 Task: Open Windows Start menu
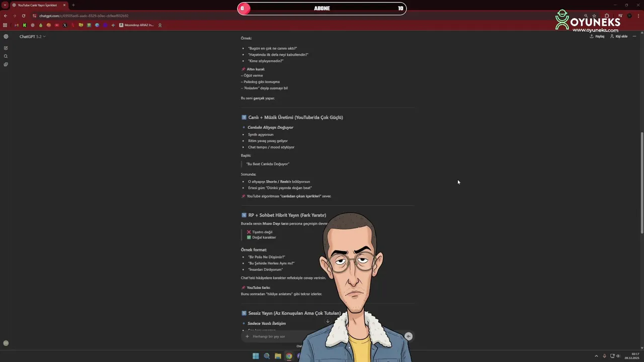[256, 356]
